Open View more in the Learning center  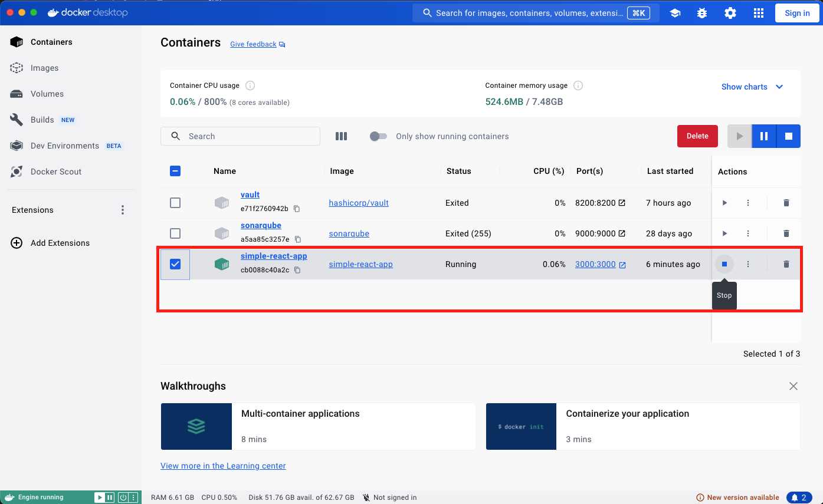click(223, 466)
